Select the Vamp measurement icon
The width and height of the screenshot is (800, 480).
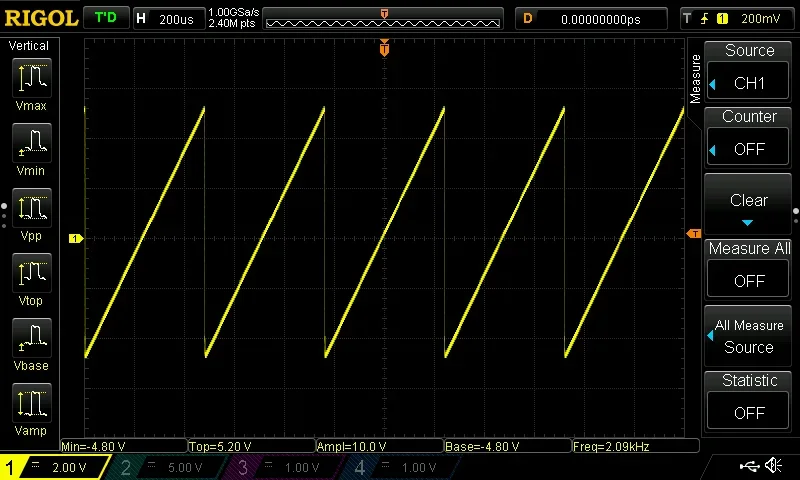tap(32, 403)
